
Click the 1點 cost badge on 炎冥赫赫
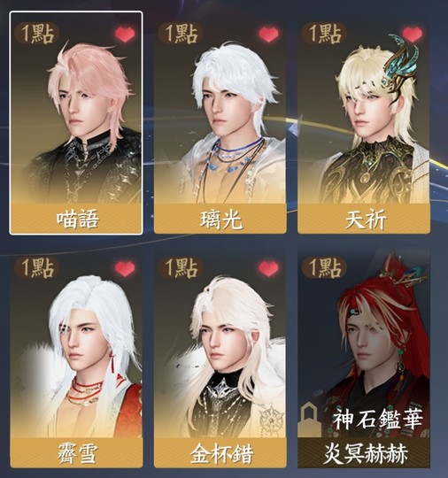click(324, 267)
